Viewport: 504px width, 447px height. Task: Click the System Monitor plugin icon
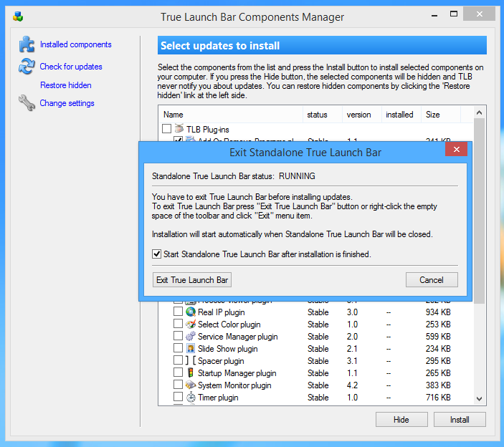click(191, 385)
